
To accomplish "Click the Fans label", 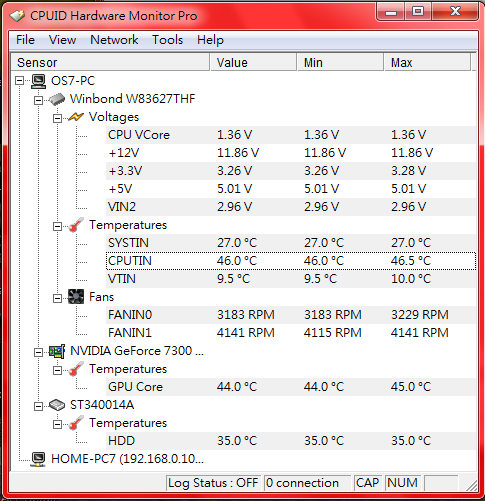I will point(101,297).
